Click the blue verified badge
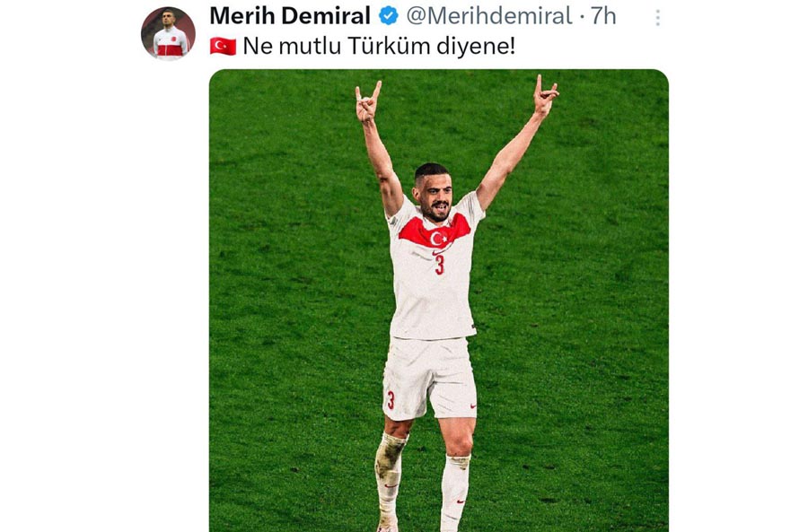808x532 pixels. 389,16
